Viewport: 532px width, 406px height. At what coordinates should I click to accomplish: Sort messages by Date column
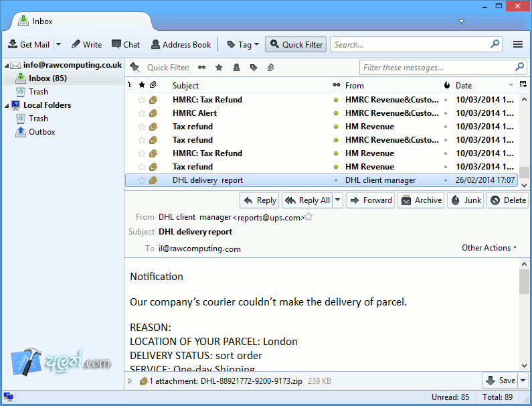click(x=484, y=86)
